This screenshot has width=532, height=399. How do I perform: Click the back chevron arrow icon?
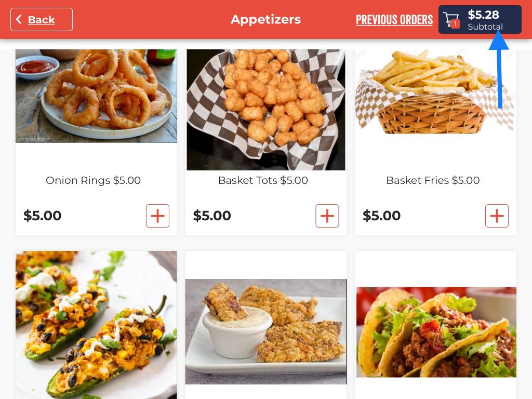click(19, 19)
